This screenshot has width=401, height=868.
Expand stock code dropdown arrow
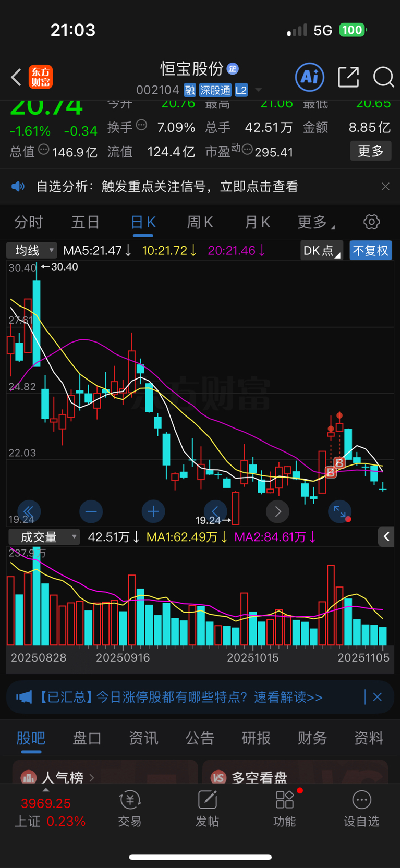258,90
